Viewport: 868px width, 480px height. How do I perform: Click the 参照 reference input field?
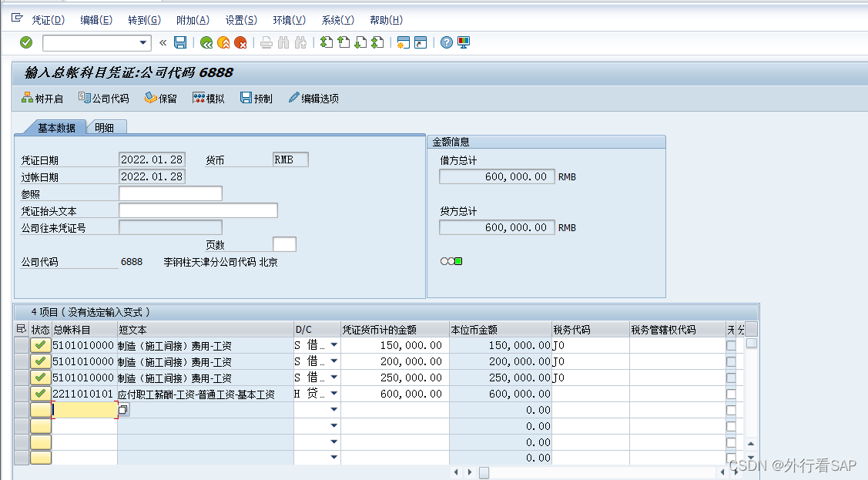coord(170,193)
